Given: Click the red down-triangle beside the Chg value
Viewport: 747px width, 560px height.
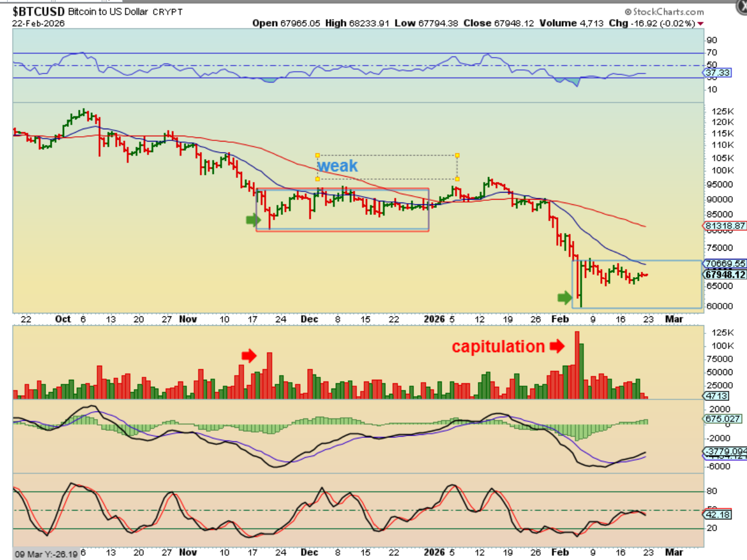Looking at the screenshot, I should tap(700, 24).
